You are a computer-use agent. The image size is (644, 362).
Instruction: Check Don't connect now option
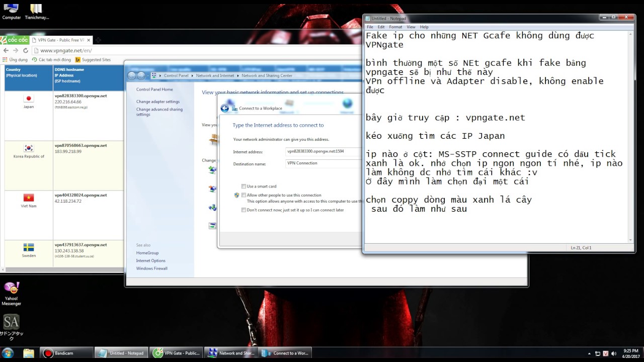(x=244, y=210)
